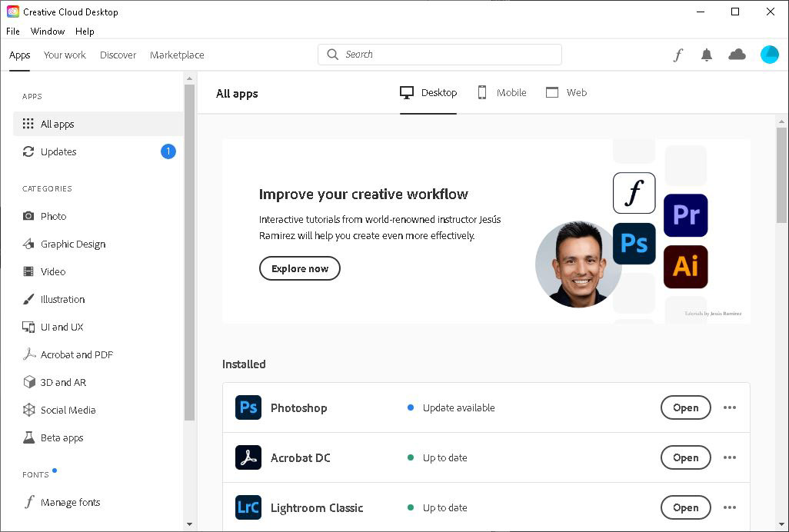Screen dimensions: 789x532
Task: Click the Photoshop app icon in Installed list
Action: [x=248, y=407]
